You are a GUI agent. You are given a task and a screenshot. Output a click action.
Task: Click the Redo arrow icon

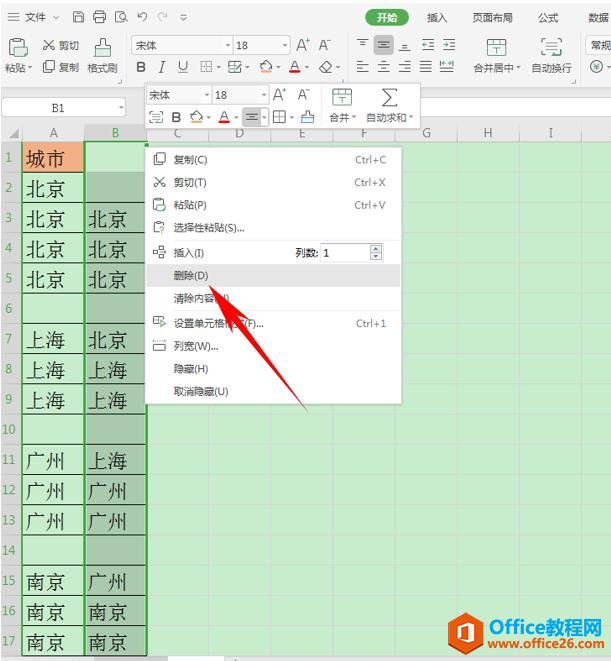coord(162,17)
